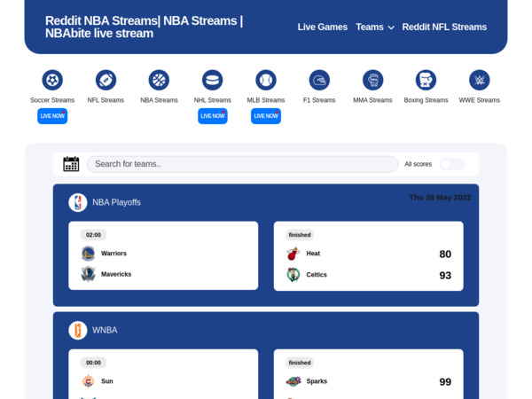Click the Heat team logo
The width and height of the screenshot is (532, 399).
(293, 254)
